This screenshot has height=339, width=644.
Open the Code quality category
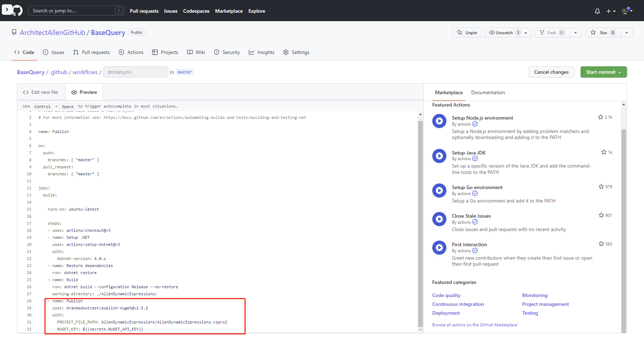446,295
